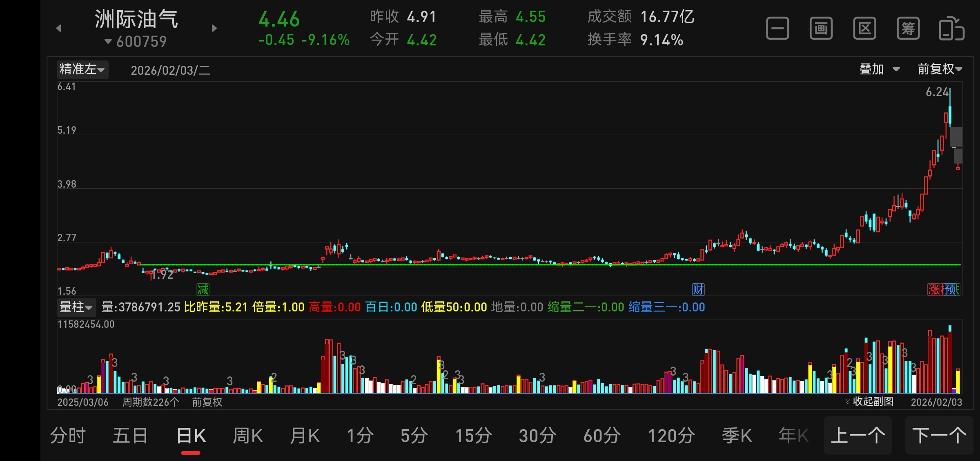This screenshot has height=461, width=980.
Task: Click the minus line icon in top toolbar
Action: pyautogui.click(x=777, y=29)
